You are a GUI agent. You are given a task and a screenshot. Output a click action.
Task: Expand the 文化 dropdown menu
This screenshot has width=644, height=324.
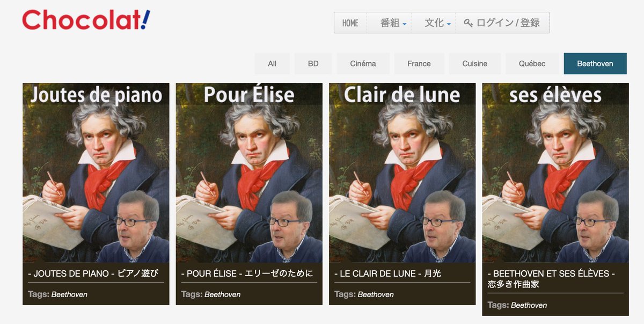click(x=437, y=23)
